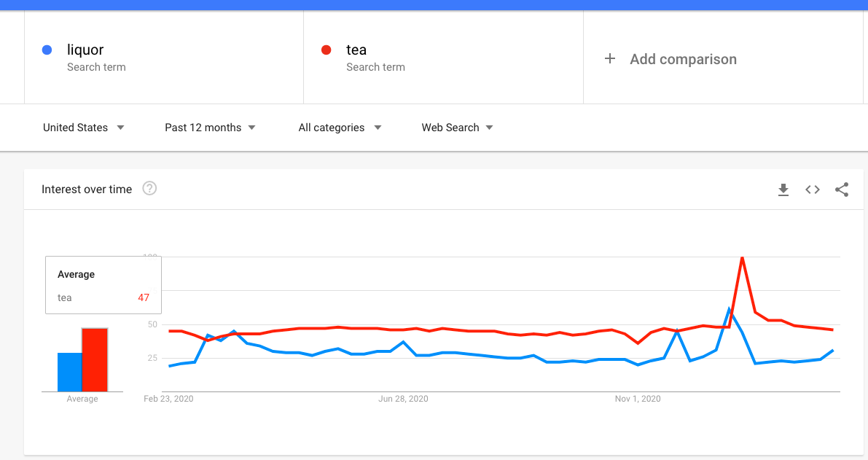
Task: Select the blue liquor average bar
Action: 70,372
